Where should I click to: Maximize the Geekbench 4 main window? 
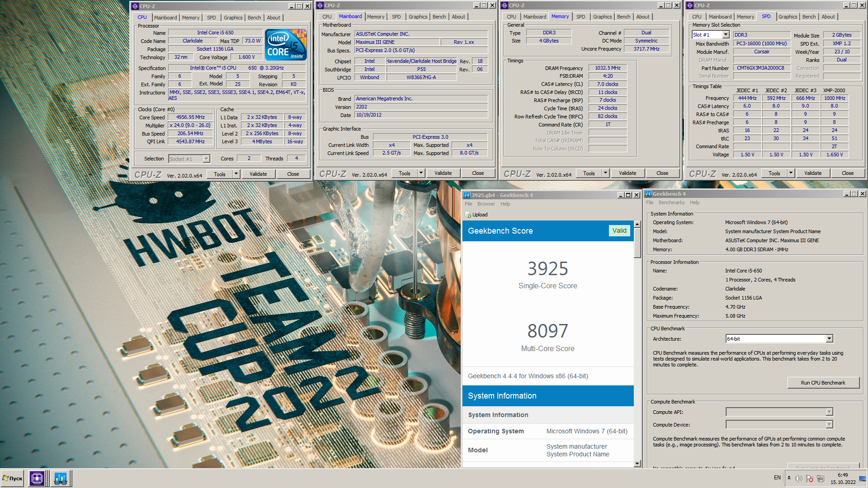coord(854,194)
